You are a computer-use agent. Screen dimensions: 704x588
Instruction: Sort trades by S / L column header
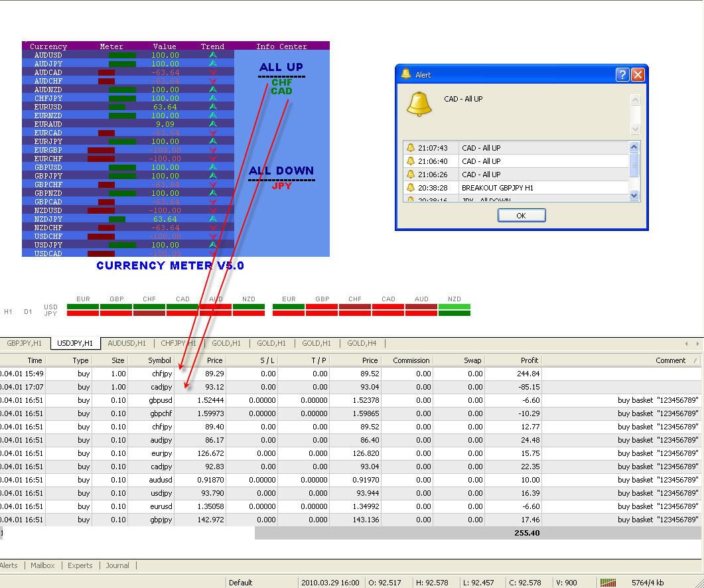pos(252,360)
